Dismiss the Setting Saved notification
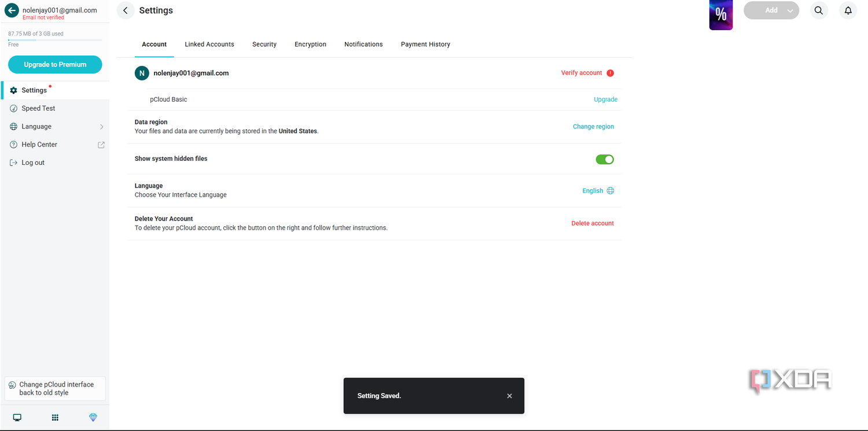This screenshot has width=868, height=431. pos(509,396)
